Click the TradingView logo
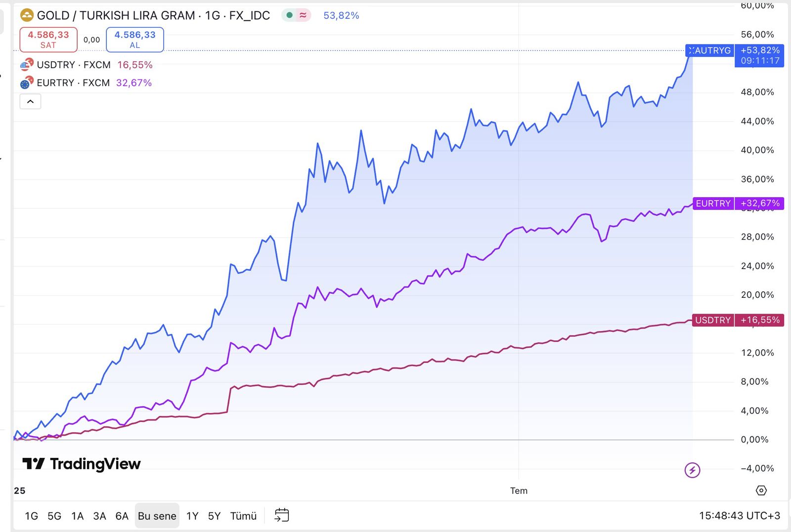 [x=82, y=464]
